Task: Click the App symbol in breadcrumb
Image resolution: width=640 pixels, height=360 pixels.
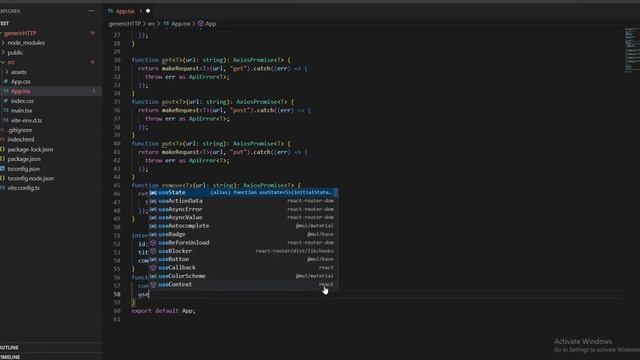Action: (x=211, y=24)
